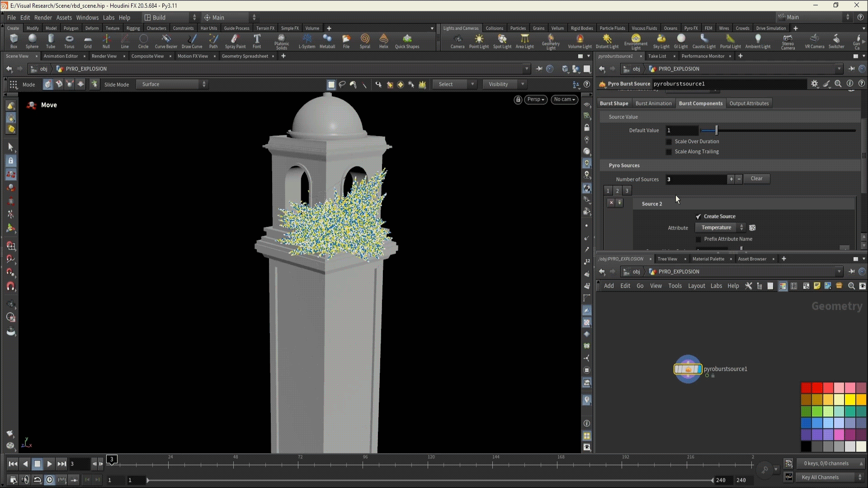Enable Scale Over Duration checkbox
Viewport: 868px width, 488px height.
(x=669, y=141)
